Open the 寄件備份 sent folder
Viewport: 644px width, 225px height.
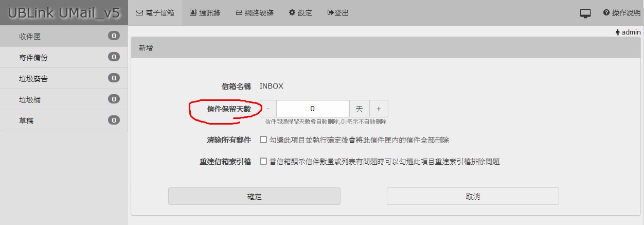pyautogui.click(x=33, y=58)
